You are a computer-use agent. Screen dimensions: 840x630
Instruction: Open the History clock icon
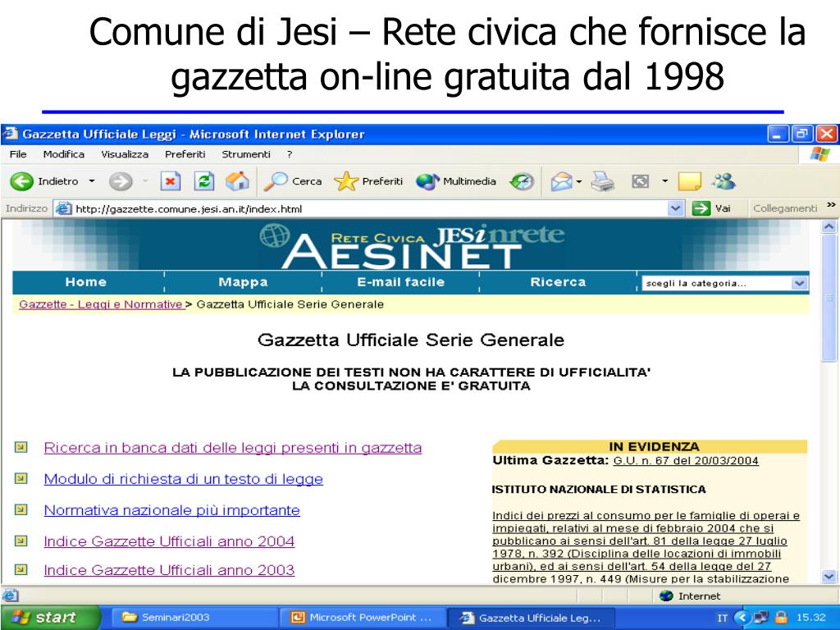pyautogui.click(x=521, y=181)
